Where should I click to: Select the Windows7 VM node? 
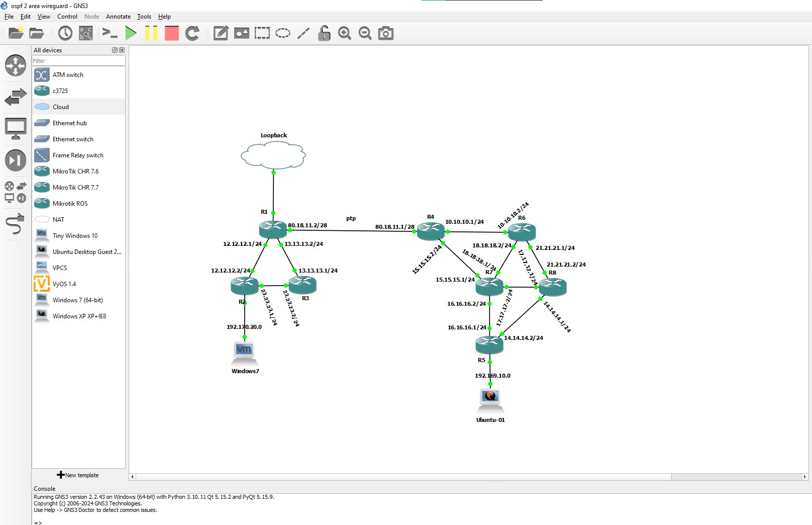pyautogui.click(x=244, y=354)
